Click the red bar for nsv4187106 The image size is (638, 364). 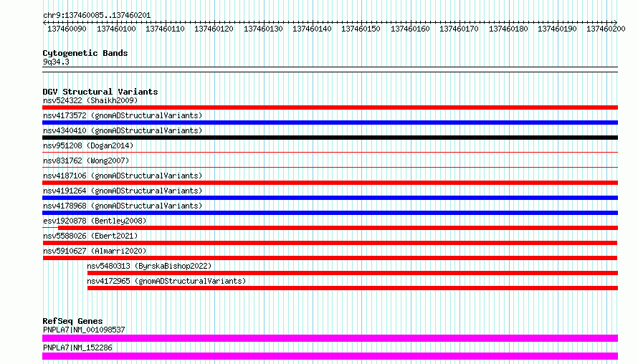(x=330, y=183)
